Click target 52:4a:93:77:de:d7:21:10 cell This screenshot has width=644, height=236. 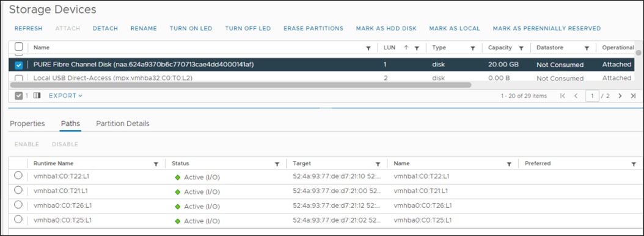(x=337, y=177)
